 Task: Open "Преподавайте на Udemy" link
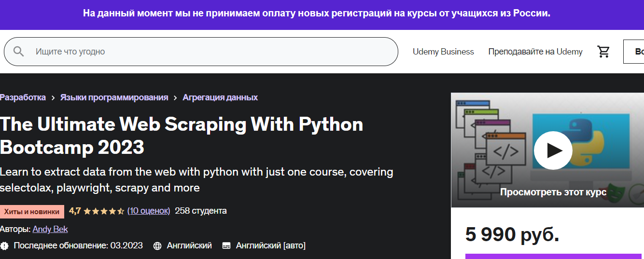pyautogui.click(x=535, y=52)
